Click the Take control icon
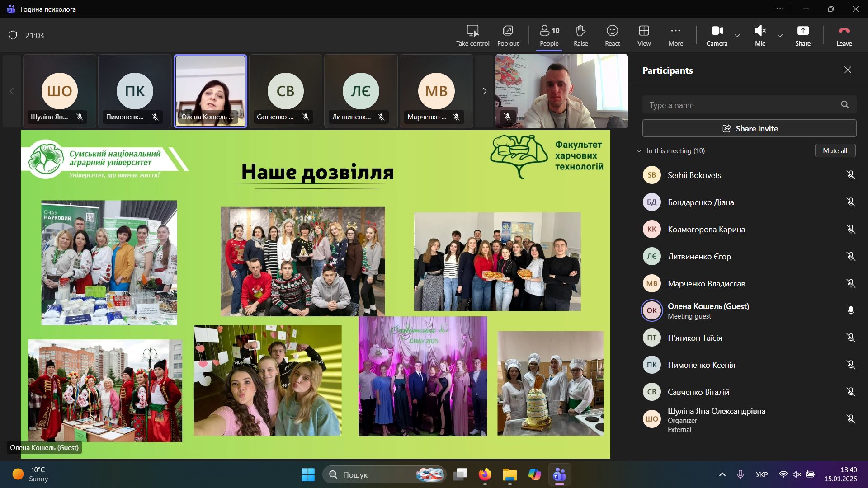The height and width of the screenshot is (488, 868). pyautogui.click(x=472, y=31)
